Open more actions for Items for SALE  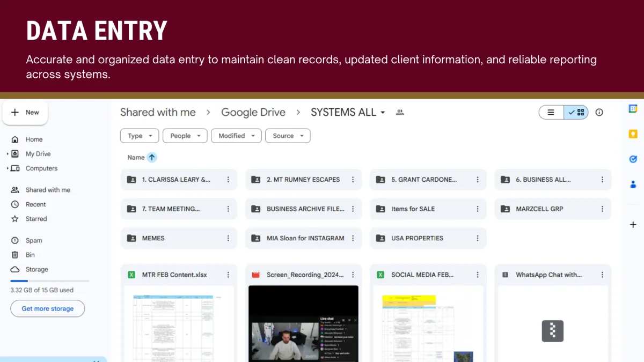click(x=478, y=209)
